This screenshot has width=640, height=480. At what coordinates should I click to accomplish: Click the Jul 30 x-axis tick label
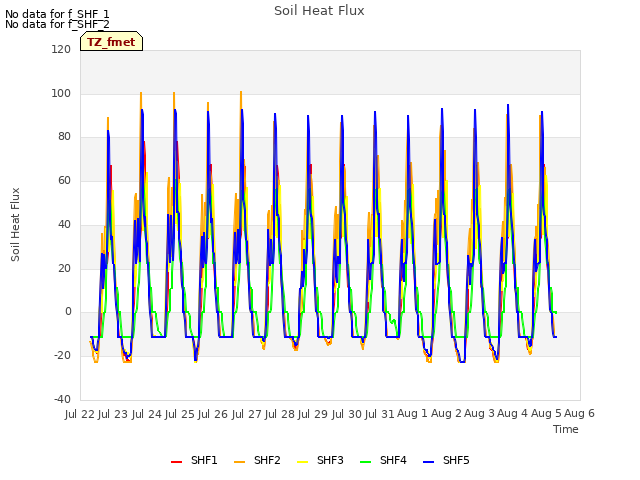347,414
